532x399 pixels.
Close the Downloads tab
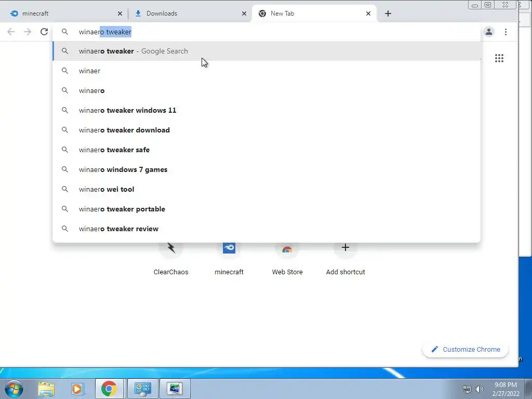(244, 14)
